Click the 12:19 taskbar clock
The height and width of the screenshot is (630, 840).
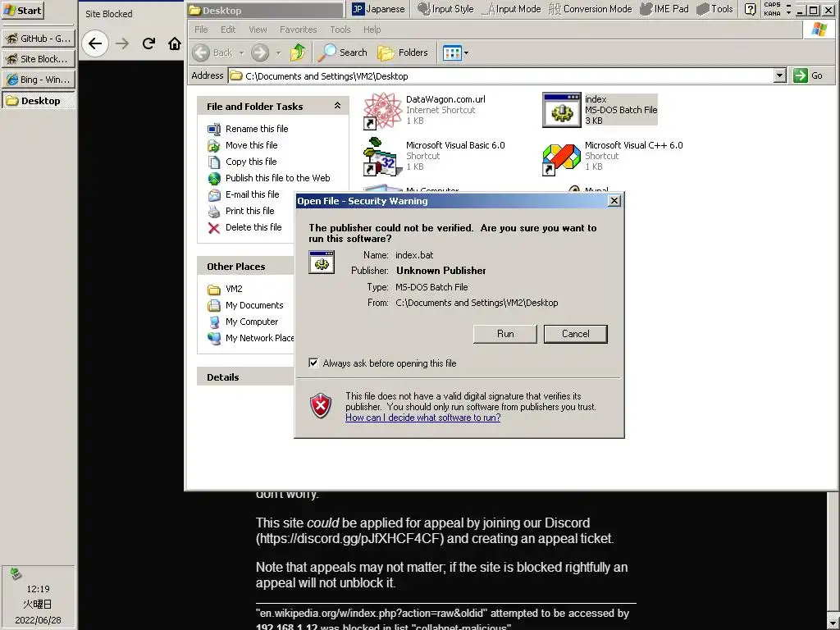38,589
